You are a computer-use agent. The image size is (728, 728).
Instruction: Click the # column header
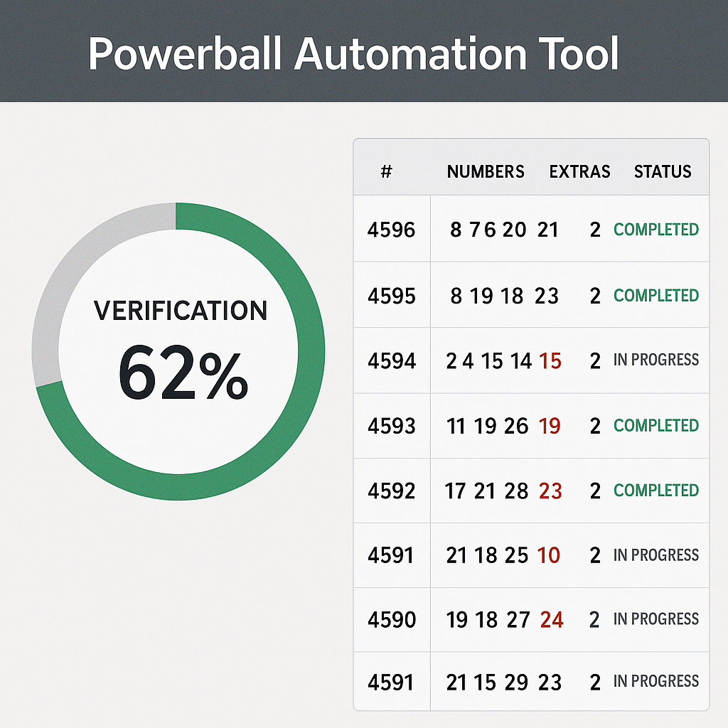tap(386, 171)
